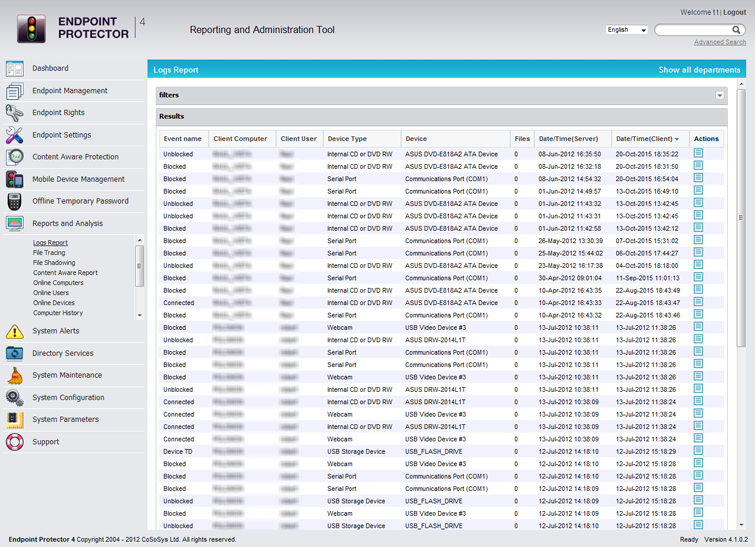Sort by Files column header
Screen dimensions: 755x547
[522, 139]
